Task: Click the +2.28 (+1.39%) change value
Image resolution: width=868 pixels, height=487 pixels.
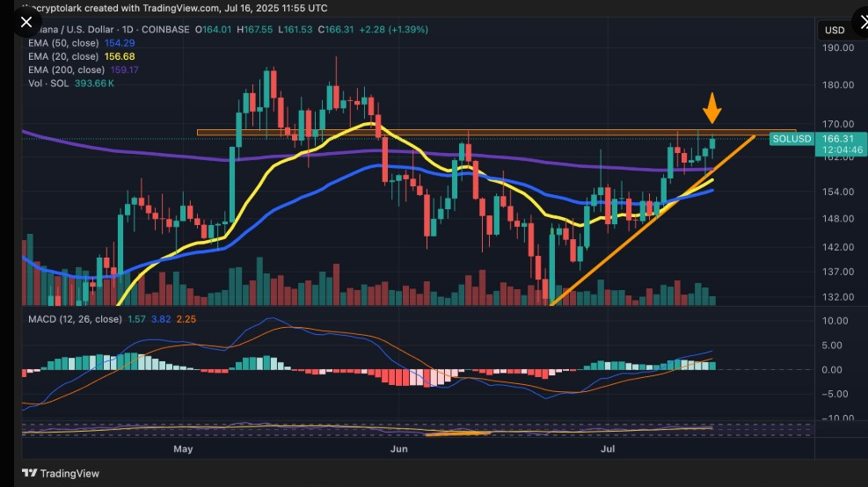Action: pos(394,30)
